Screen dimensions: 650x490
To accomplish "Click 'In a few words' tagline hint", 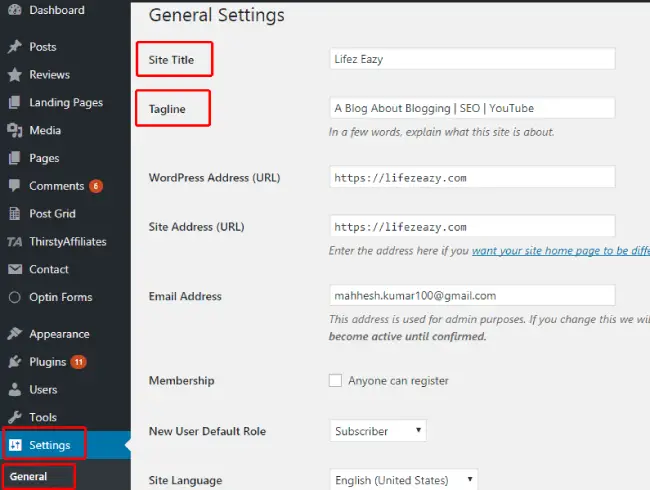I will click(x=441, y=132).
